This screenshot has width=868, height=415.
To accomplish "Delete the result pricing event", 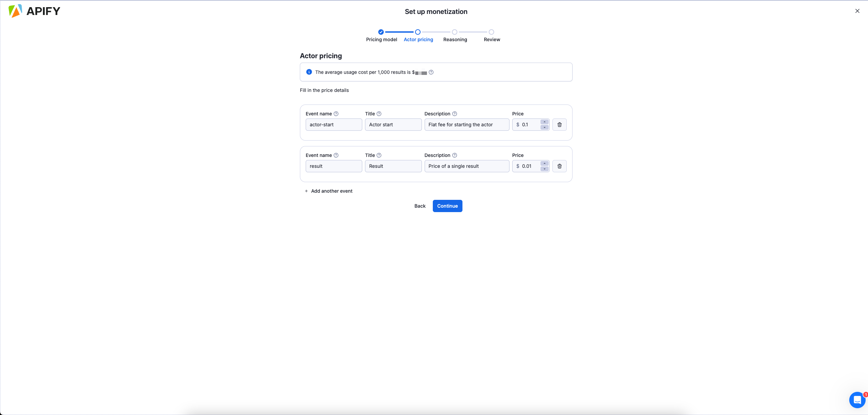I will point(559,166).
